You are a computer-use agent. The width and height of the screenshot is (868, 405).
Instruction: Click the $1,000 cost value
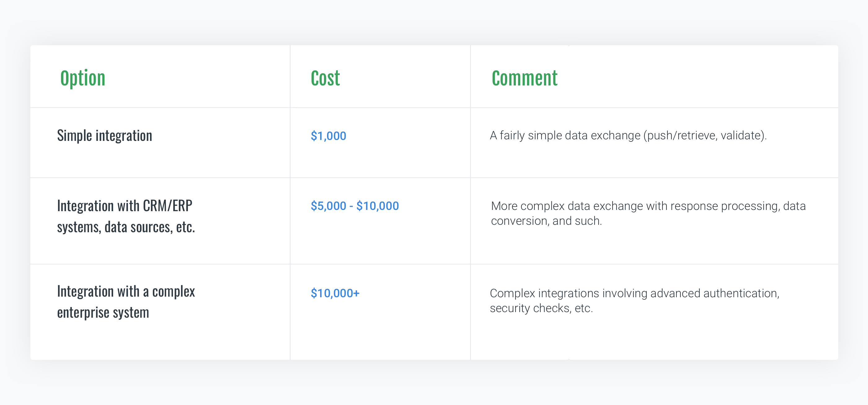[x=328, y=136]
